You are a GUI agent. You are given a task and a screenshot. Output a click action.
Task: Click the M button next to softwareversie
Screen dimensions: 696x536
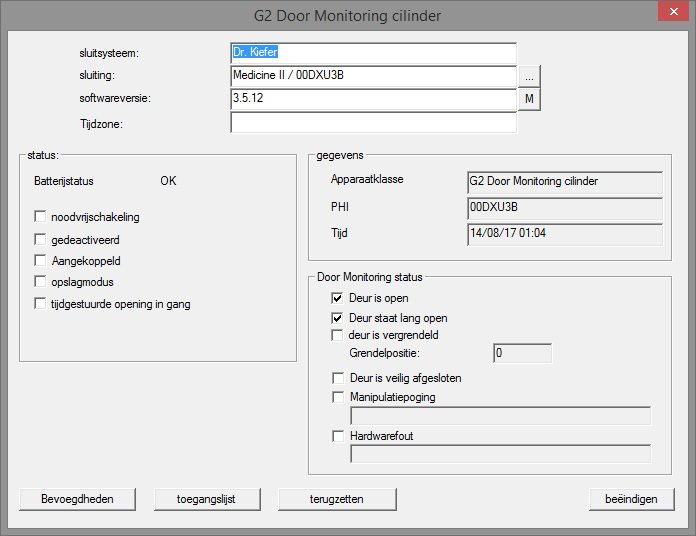(x=529, y=99)
